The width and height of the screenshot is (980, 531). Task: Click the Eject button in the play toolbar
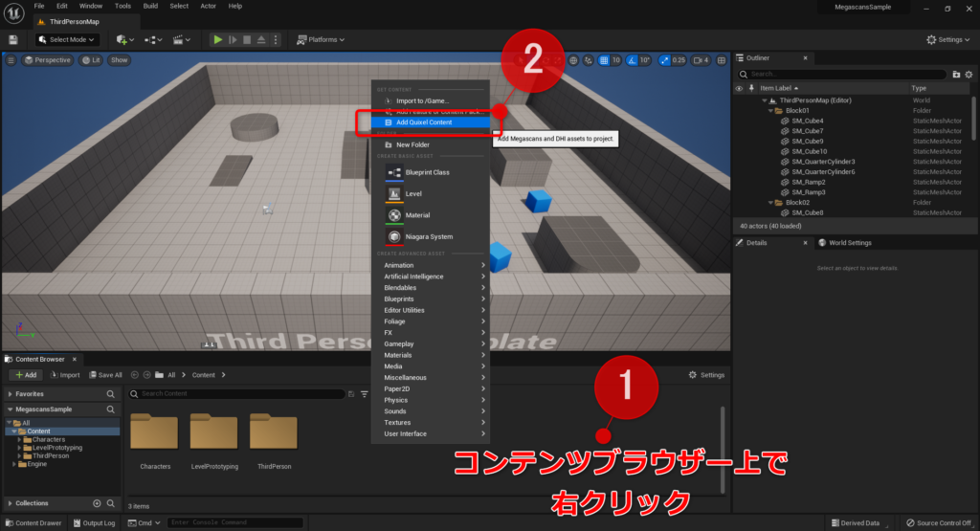coord(261,39)
